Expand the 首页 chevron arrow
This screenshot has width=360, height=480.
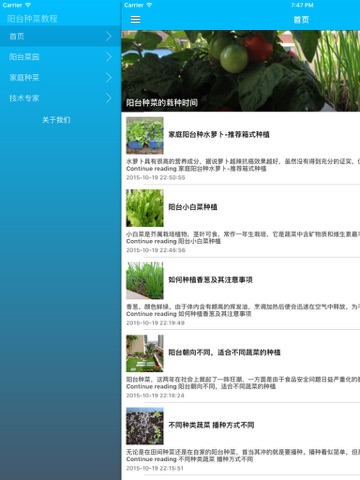[x=108, y=36]
